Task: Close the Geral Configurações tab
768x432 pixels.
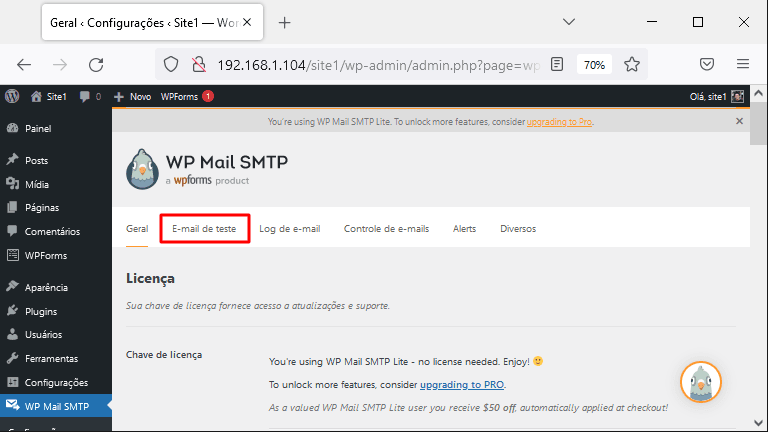Action: [247, 23]
